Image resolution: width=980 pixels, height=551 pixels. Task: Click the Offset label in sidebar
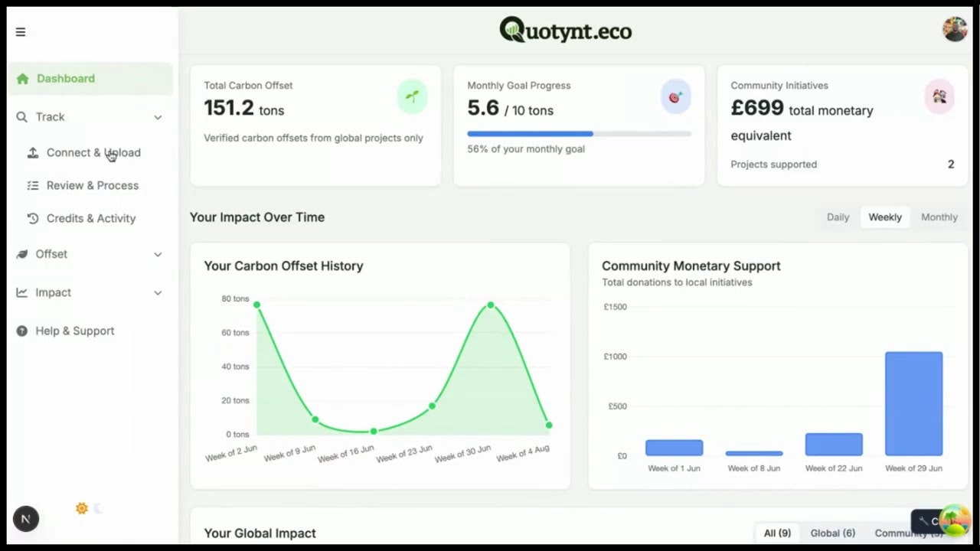(51, 254)
